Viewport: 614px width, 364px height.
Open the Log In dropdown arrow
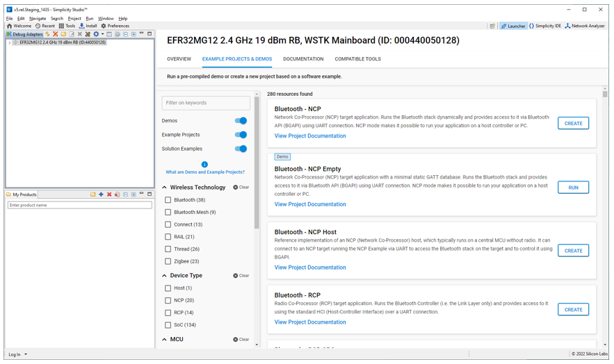coord(26,354)
